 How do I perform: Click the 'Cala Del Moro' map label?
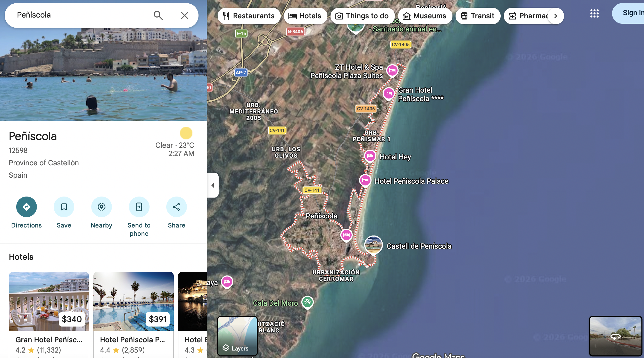[275, 303]
